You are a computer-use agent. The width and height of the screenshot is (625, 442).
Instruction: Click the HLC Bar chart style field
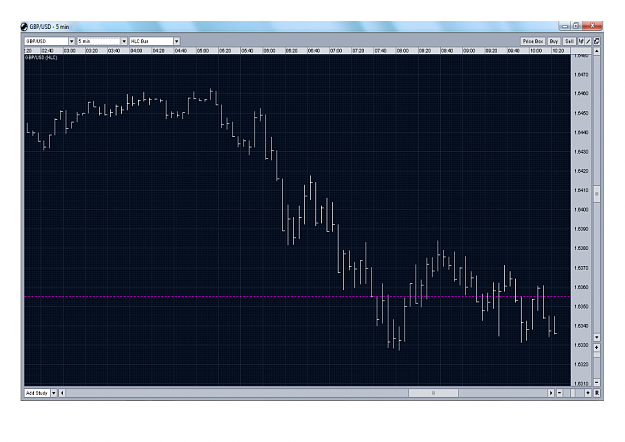click(151, 41)
